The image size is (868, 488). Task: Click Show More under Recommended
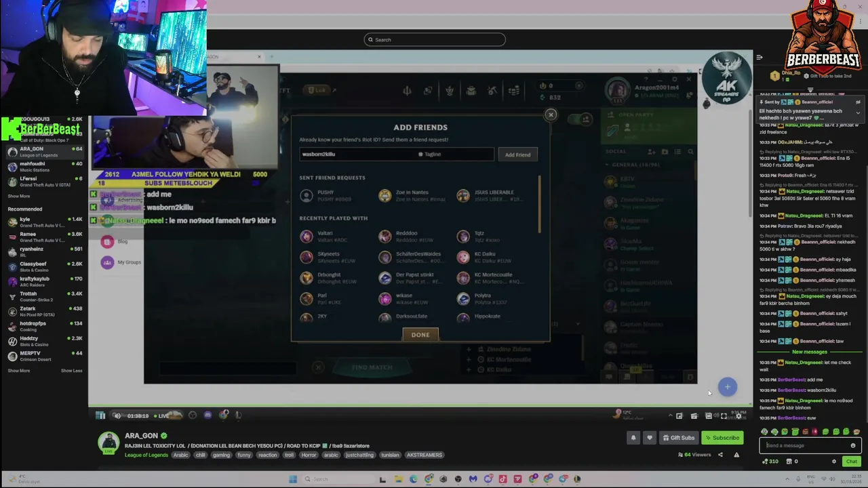19,371
